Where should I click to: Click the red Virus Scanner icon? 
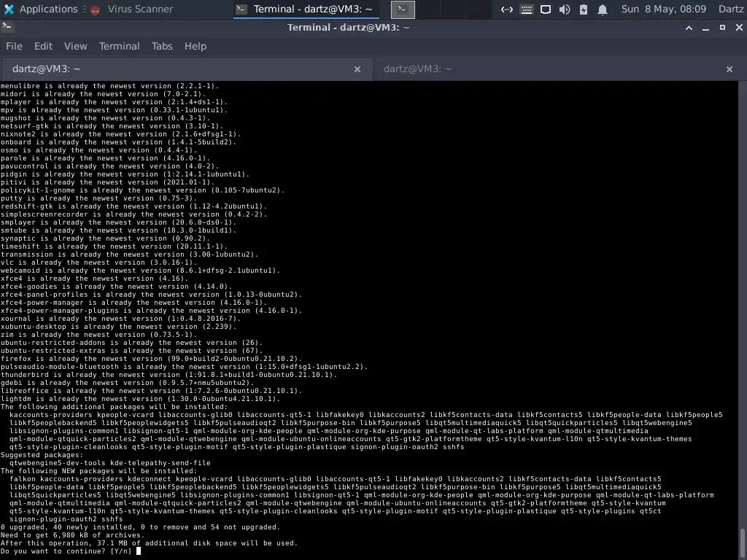click(96, 9)
